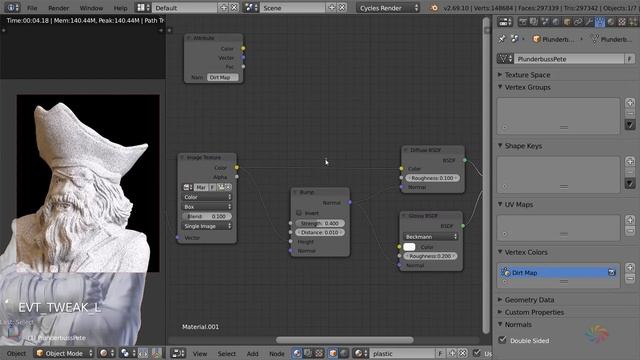The height and width of the screenshot is (360, 640).
Task: Click the scene browse icon
Action: click(251, 7)
